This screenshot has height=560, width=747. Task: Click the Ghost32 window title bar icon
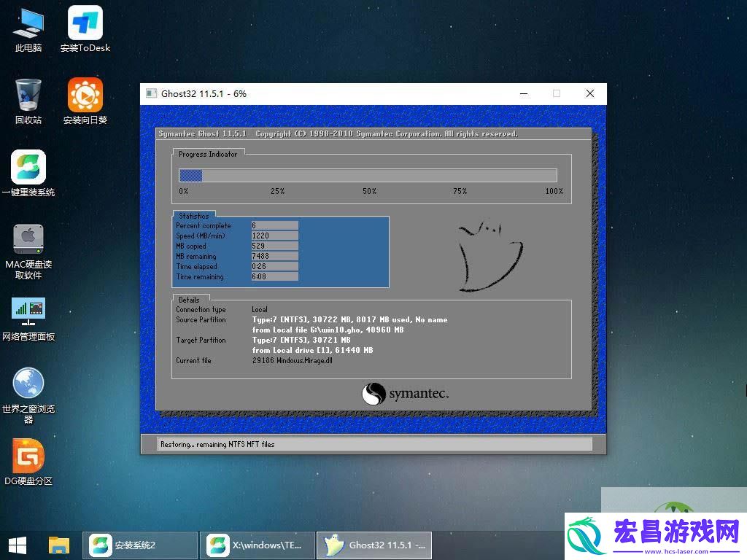coord(152,93)
